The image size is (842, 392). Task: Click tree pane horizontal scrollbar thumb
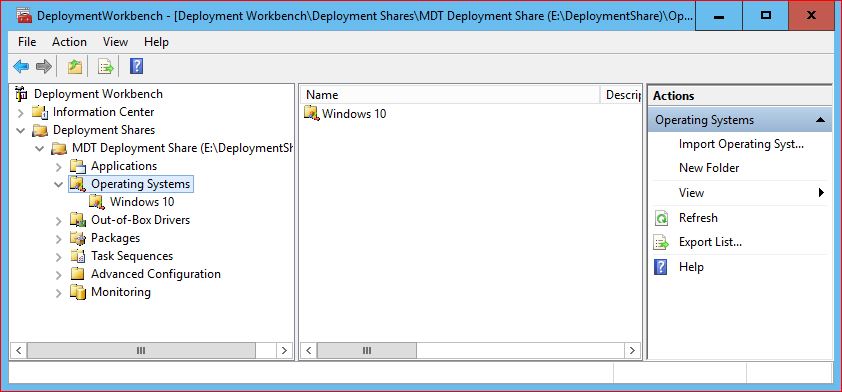(141, 351)
